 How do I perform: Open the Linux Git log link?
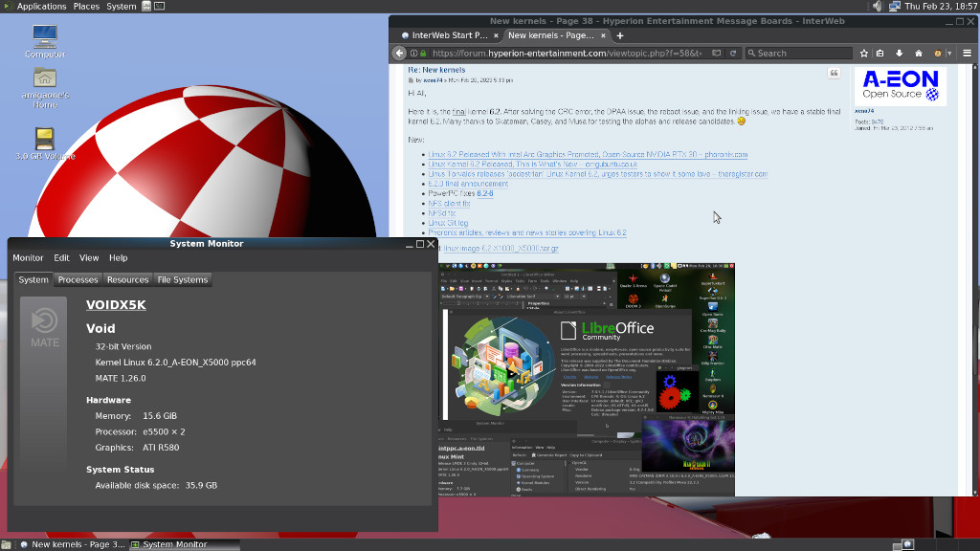click(x=448, y=223)
